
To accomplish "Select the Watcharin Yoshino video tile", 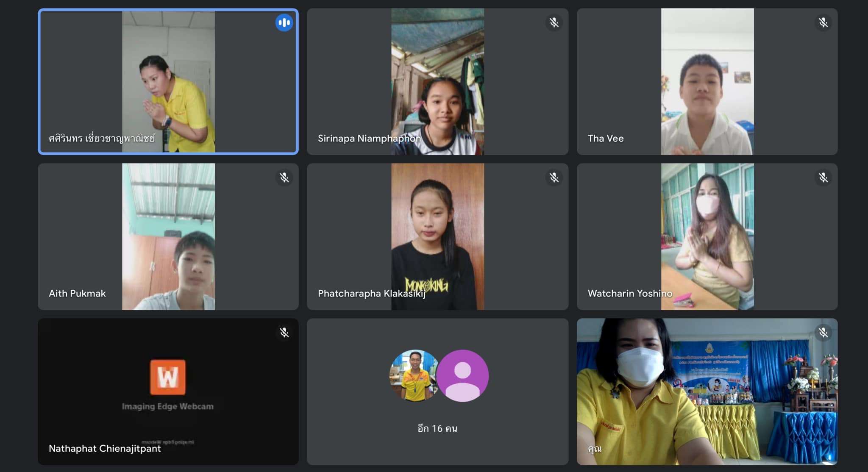I will point(707,236).
